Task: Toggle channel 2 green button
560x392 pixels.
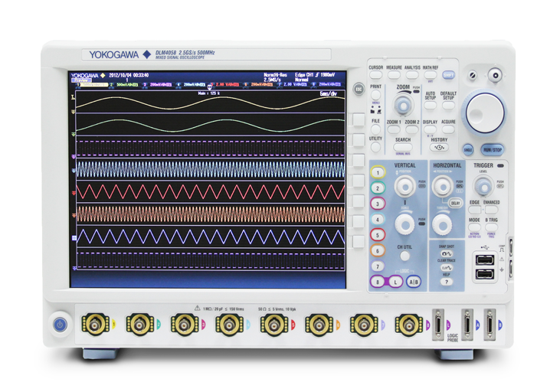Action: pos(378,188)
